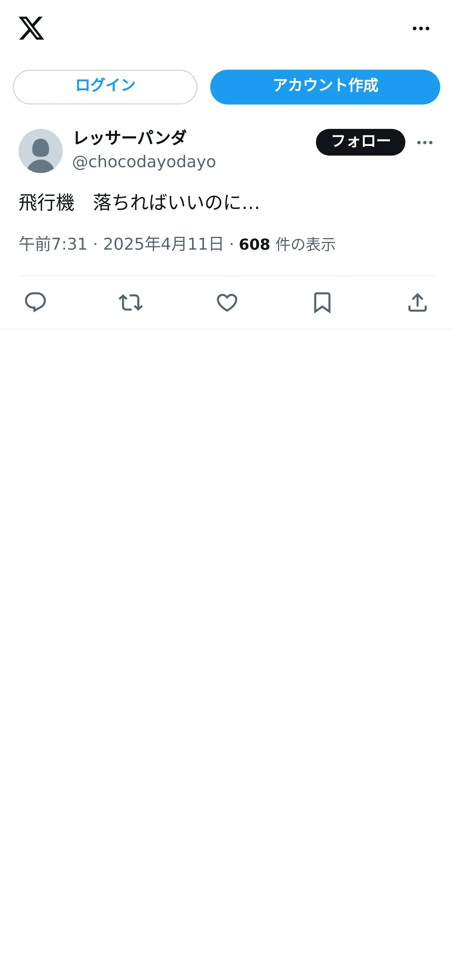Click the post text 飛行機 落ちればいいのに
Image resolution: width=453 pixels, height=980 pixels.
click(139, 202)
